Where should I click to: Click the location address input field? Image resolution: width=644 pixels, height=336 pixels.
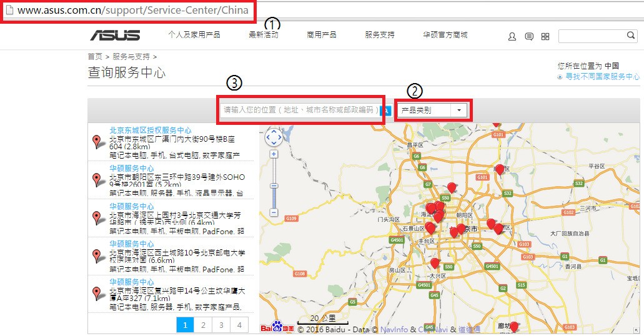point(300,110)
